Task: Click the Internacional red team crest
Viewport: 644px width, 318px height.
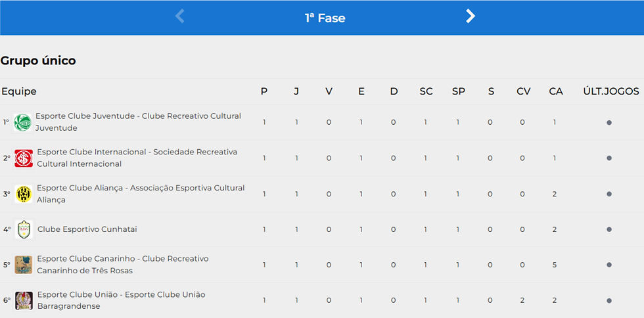Action: tap(24, 158)
